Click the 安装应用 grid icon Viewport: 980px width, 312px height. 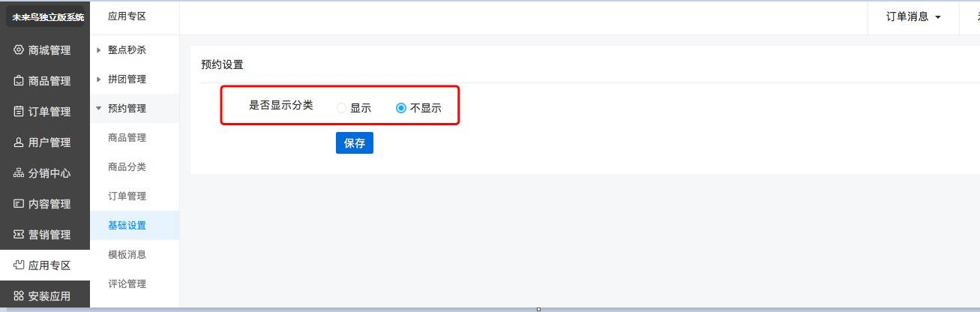tap(19, 296)
